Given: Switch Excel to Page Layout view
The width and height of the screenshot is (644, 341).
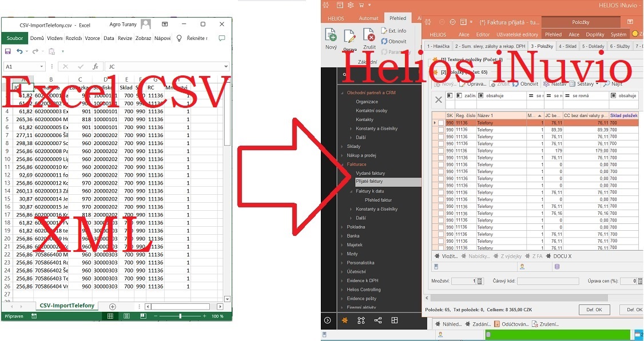Looking at the screenshot, I should [x=126, y=316].
